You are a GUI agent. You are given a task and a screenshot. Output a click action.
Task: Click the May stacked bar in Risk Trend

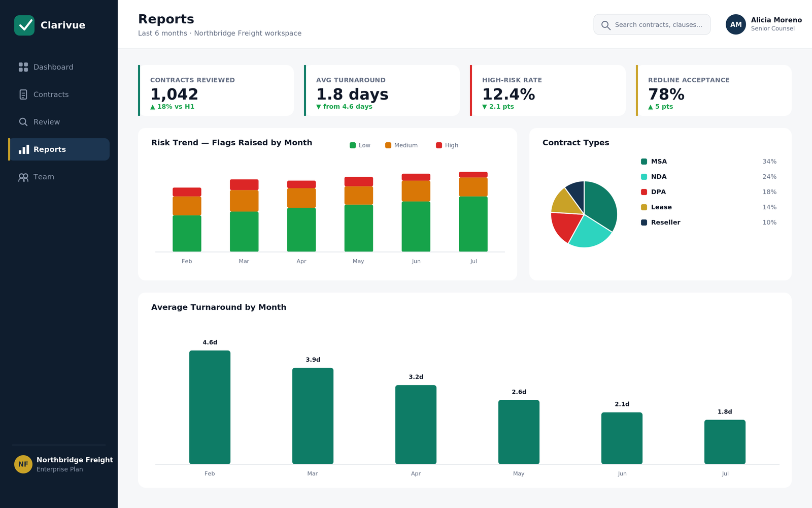pyautogui.click(x=359, y=214)
